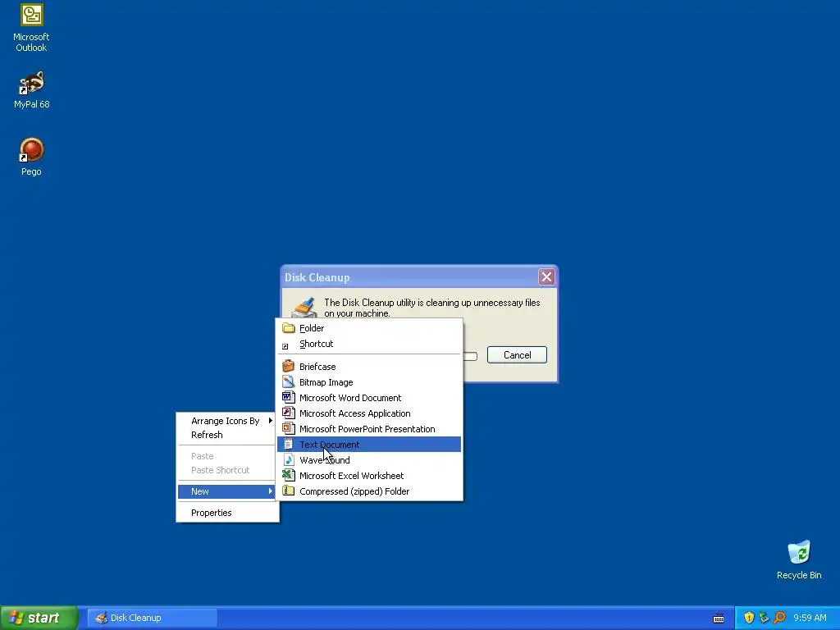Choose Briefcase entry in the submenu

click(x=369, y=367)
